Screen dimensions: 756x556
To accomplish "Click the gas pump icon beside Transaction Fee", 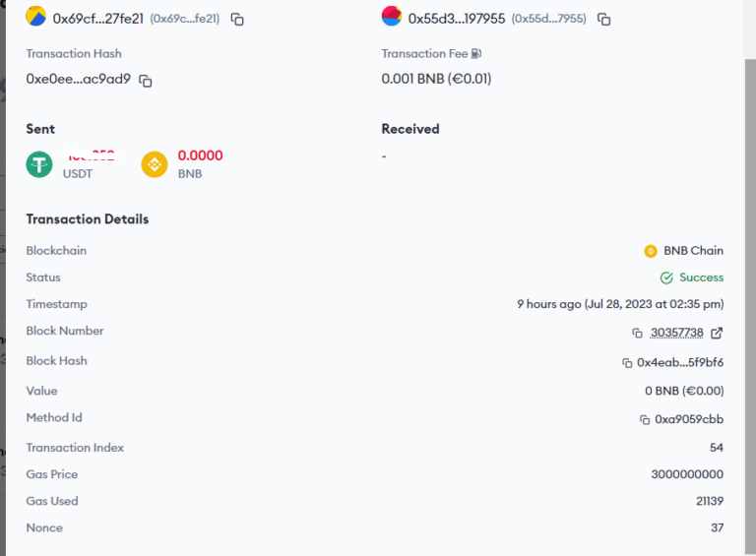I will coord(476,54).
